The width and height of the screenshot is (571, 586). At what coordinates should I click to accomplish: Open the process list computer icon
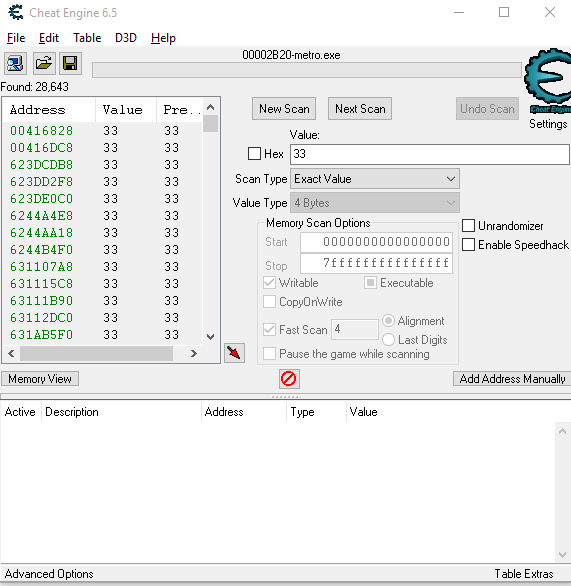coord(15,64)
